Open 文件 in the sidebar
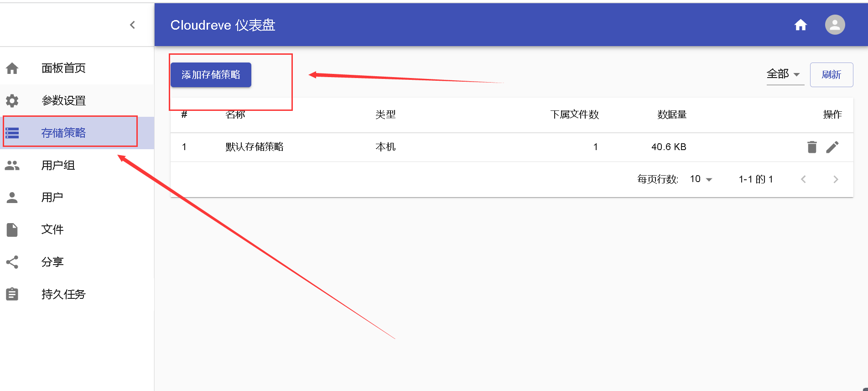Image resolution: width=868 pixels, height=391 pixels. pyautogui.click(x=77, y=229)
